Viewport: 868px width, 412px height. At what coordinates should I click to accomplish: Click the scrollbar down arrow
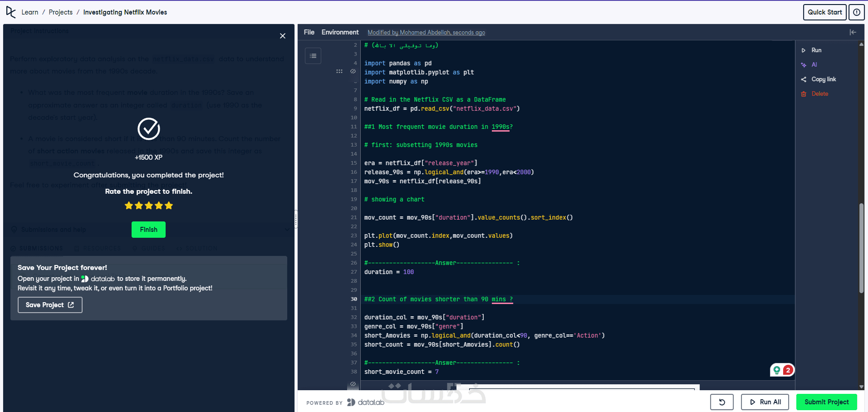(x=861, y=387)
